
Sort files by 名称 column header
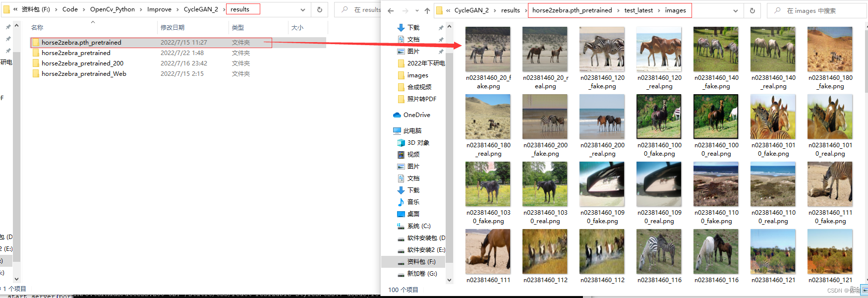[37, 28]
